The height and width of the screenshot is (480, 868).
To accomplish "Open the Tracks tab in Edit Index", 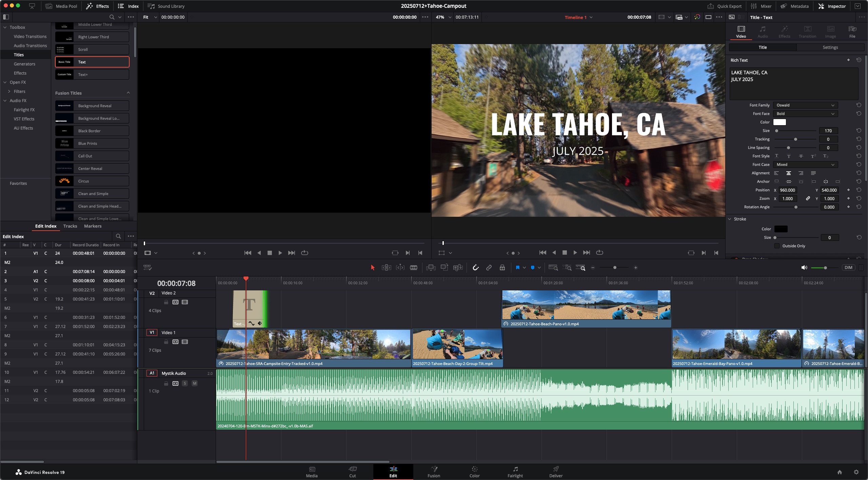I will coord(70,226).
